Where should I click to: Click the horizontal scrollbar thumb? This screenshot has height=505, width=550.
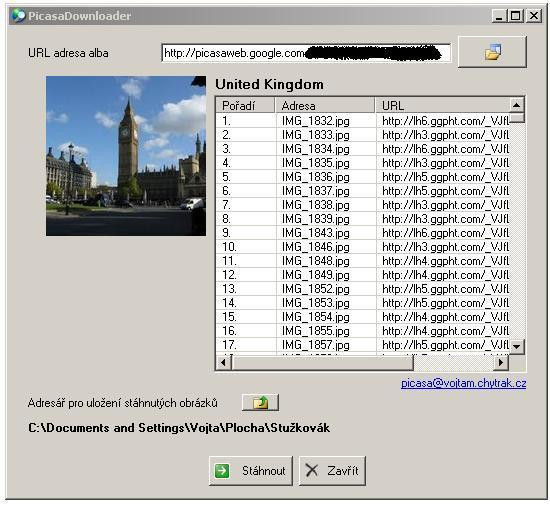tap(322, 362)
